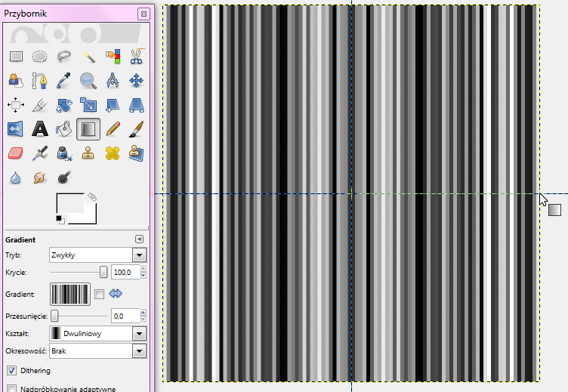Select the Pencil tool
Image resolution: width=568 pixels, height=392 pixels.
pos(113,129)
